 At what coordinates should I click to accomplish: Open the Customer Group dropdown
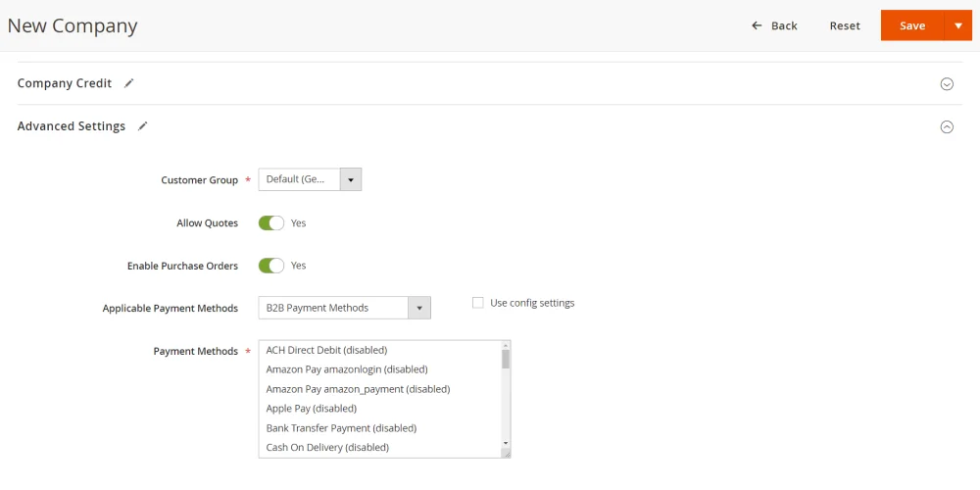[x=310, y=179]
